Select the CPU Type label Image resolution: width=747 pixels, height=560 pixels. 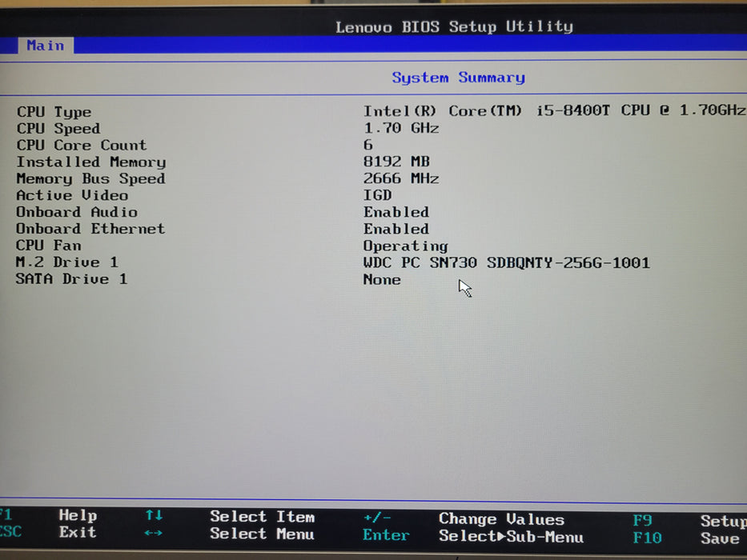pyautogui.click(x=54, y=112)
